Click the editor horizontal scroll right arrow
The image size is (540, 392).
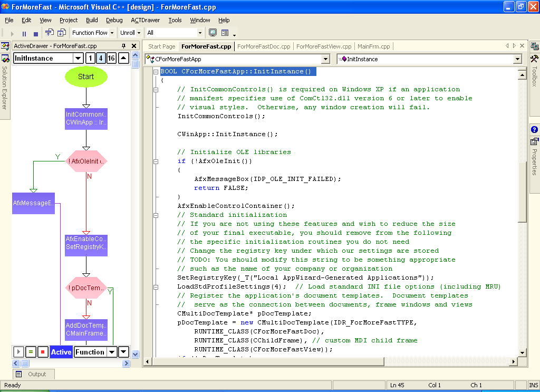click(x=514, y=362)
